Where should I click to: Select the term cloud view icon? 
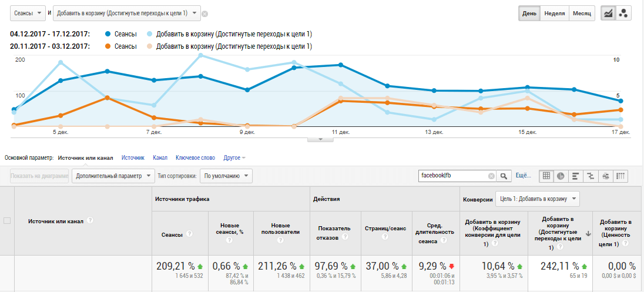click(605, 176)
